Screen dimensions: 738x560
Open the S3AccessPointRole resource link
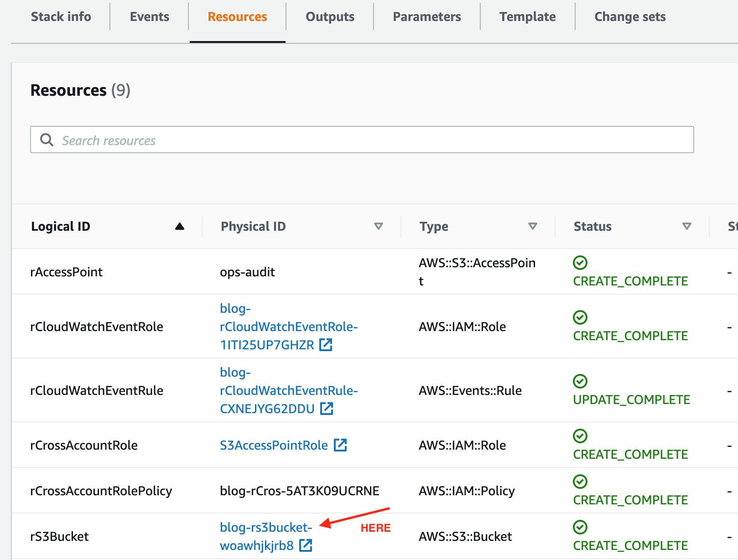pos(273,446)
